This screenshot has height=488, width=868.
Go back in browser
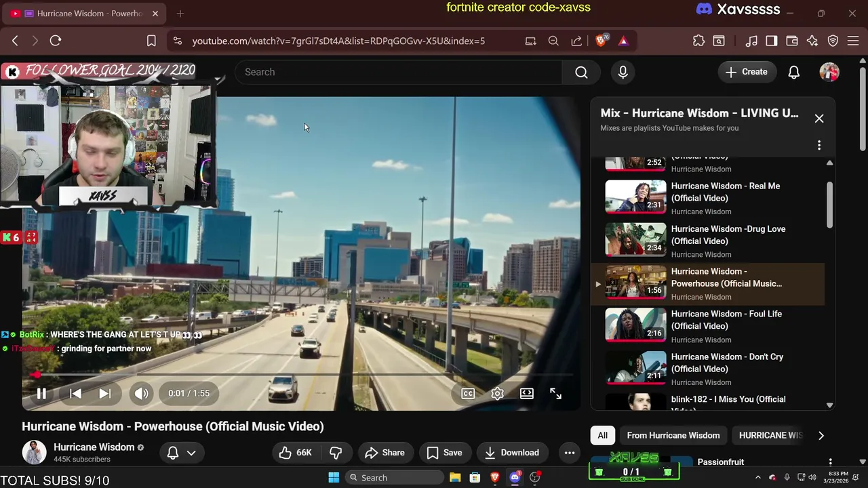point(15,41)
